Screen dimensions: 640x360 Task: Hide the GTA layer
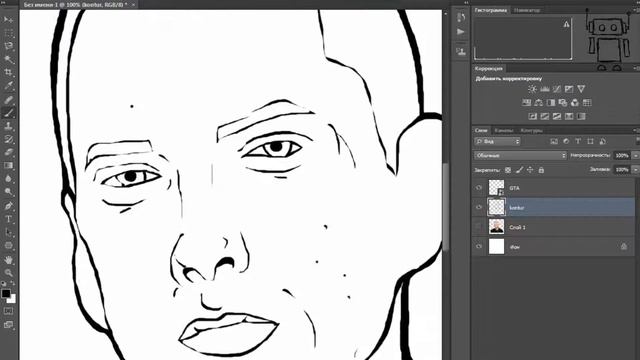(479, 188)
